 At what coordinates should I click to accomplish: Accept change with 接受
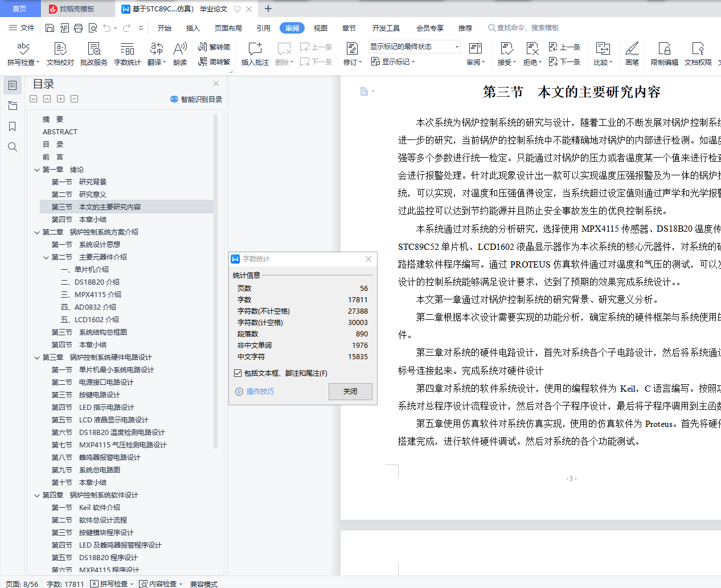pyautogui.click(x=506, y=54)
